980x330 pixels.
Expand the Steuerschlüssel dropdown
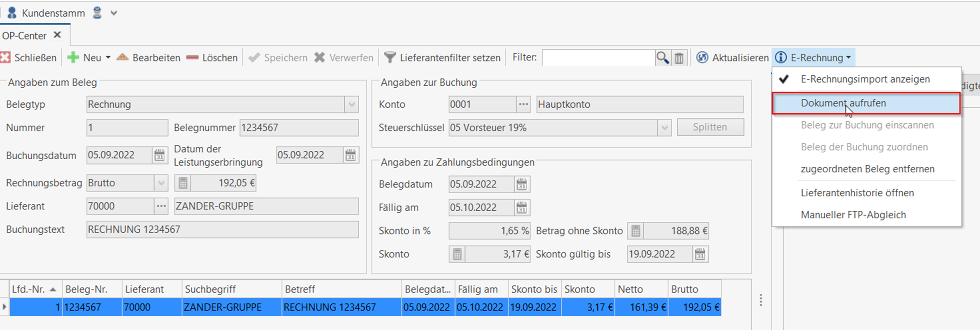(x=664, y=127)
